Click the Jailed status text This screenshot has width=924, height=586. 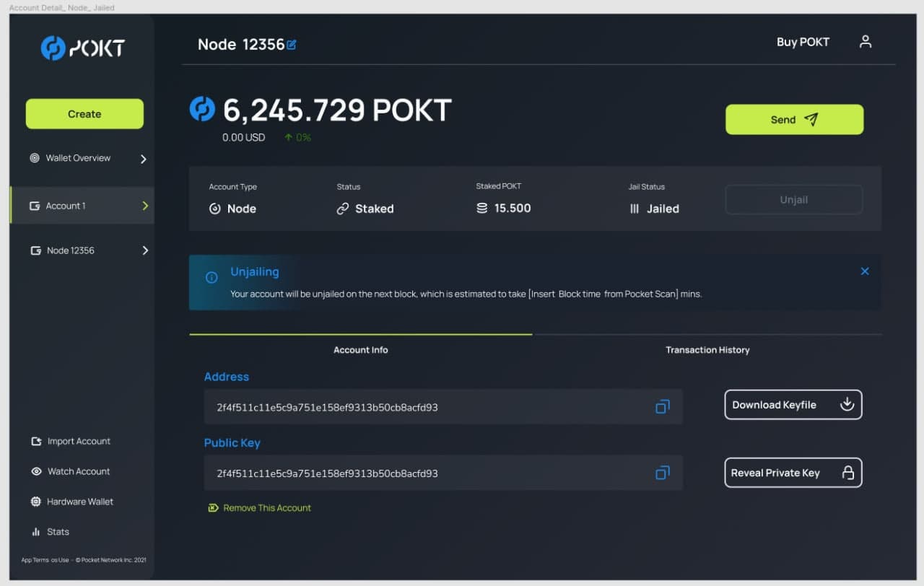tap(663, 209)
